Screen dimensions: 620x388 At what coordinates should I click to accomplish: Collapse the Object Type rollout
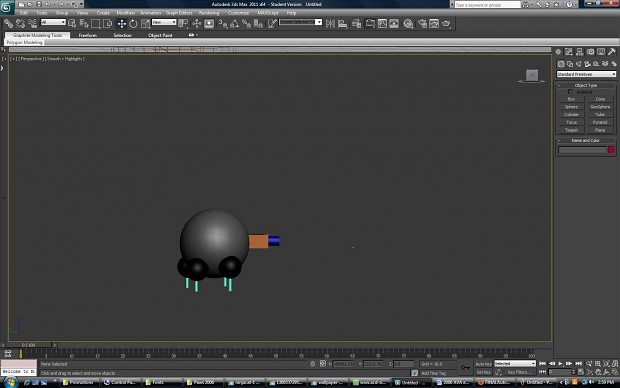[x=586, y=85]
